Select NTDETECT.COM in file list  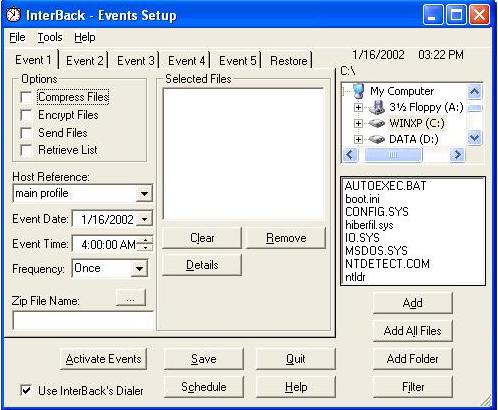tap(387, 264)
